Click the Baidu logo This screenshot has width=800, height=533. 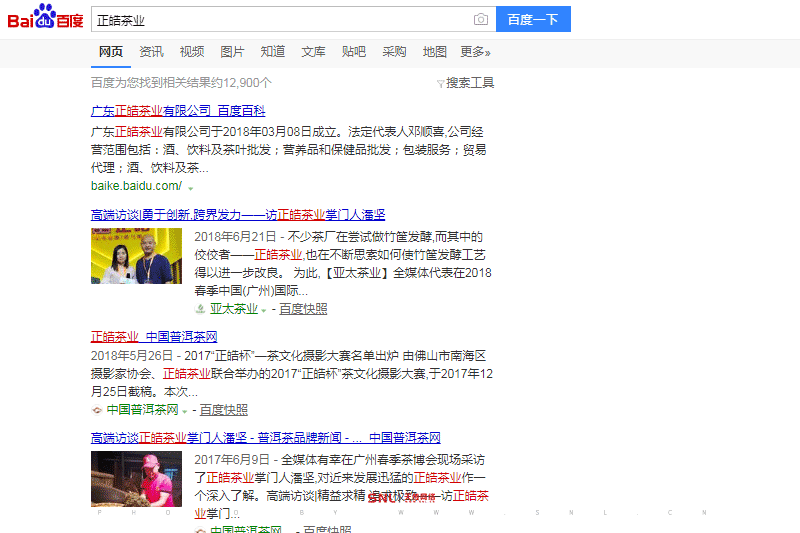pyautogui.click(x=45, y=17)
